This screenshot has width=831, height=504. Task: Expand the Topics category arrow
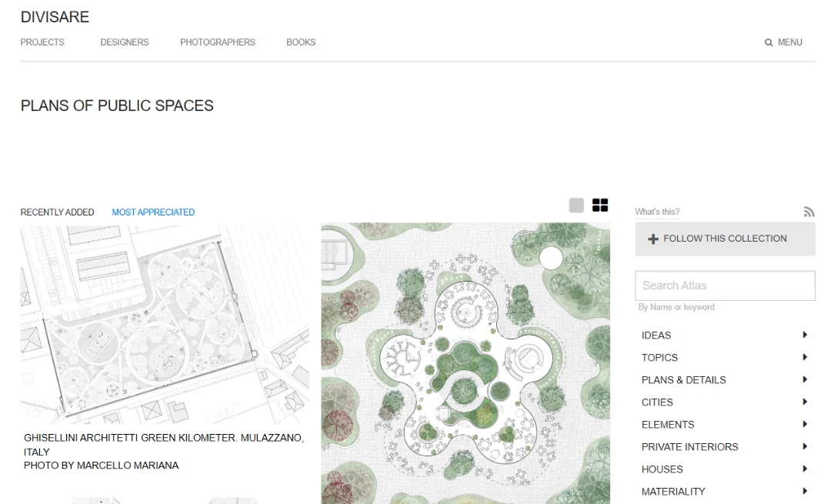coord(805,357)
